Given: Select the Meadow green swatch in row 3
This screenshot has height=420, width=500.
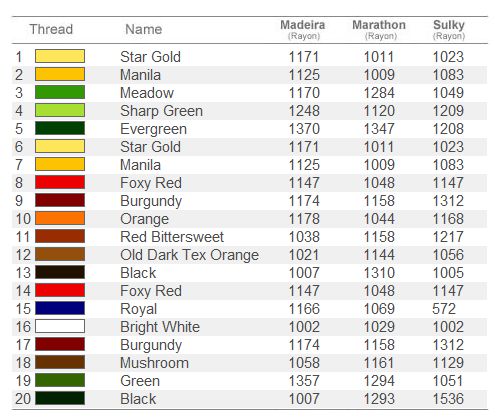Looking at the screenshot, I should (x=60, y=92).
